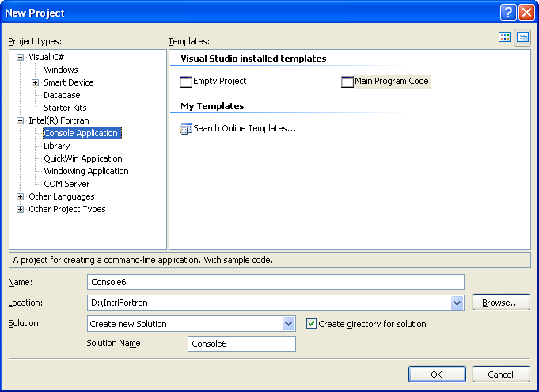This screenshot has width=539, height=392.
Task: Open the Solution dropdown arrow
Action: (x=288, y=324)
